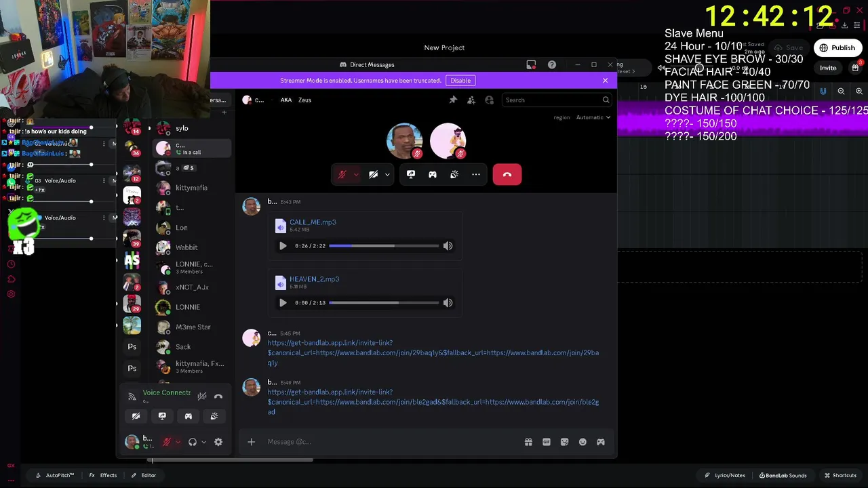Open emoji picker in message bar

(583, 442)
